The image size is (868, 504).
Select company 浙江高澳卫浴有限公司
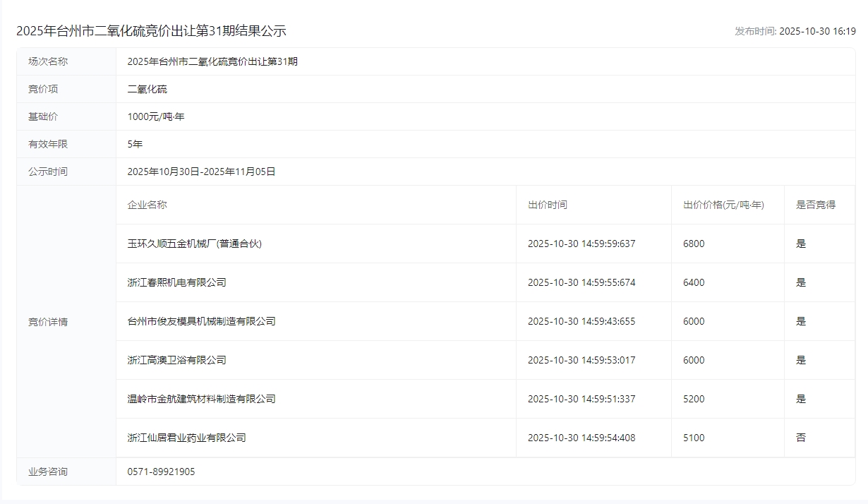click(x=176, y=360)
